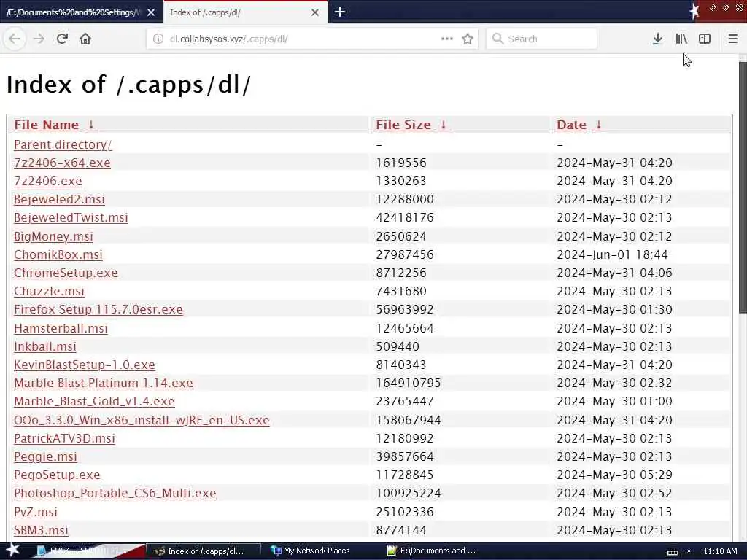Viewport: 747px width, 560px height.
Task: Click the descending arrow beside File Name
Action: 91,125
